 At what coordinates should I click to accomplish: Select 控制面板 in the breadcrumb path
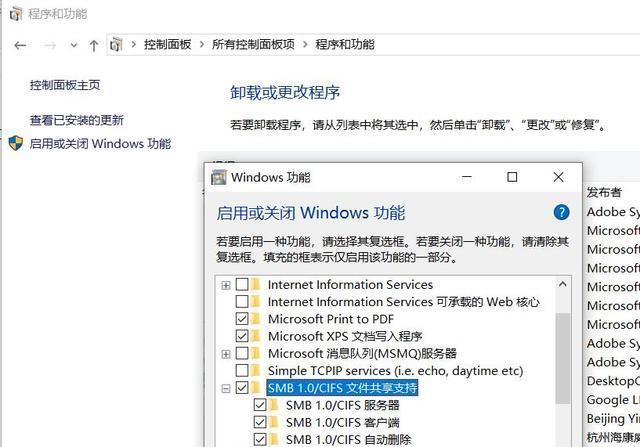(167, 44)
